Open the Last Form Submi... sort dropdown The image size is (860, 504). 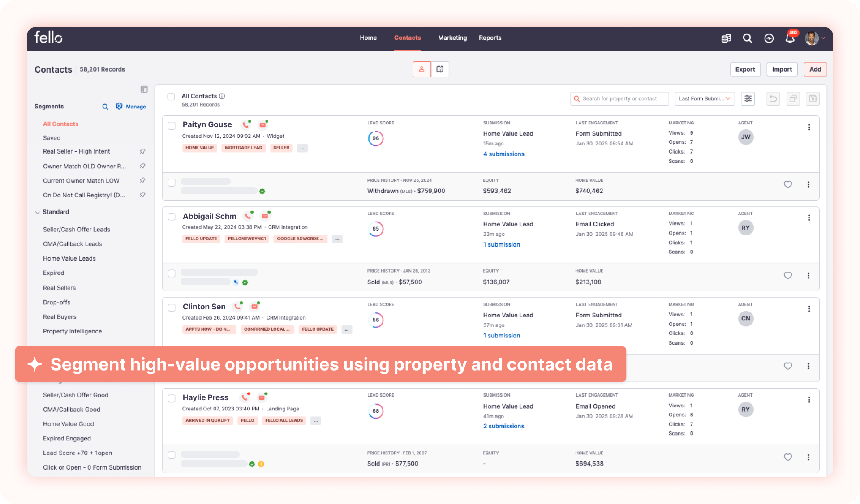point(705,98)
